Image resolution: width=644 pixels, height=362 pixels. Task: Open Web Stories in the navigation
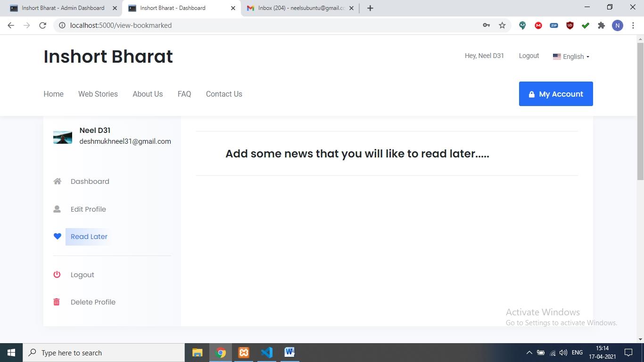point(98,94)
